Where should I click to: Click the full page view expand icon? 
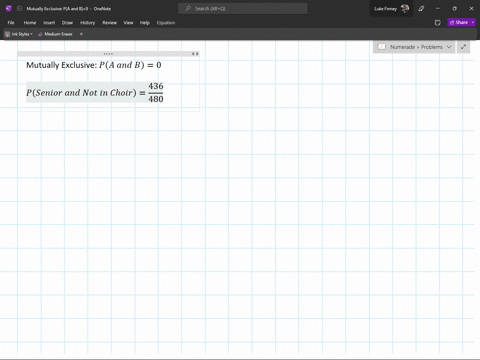[463, 47]
